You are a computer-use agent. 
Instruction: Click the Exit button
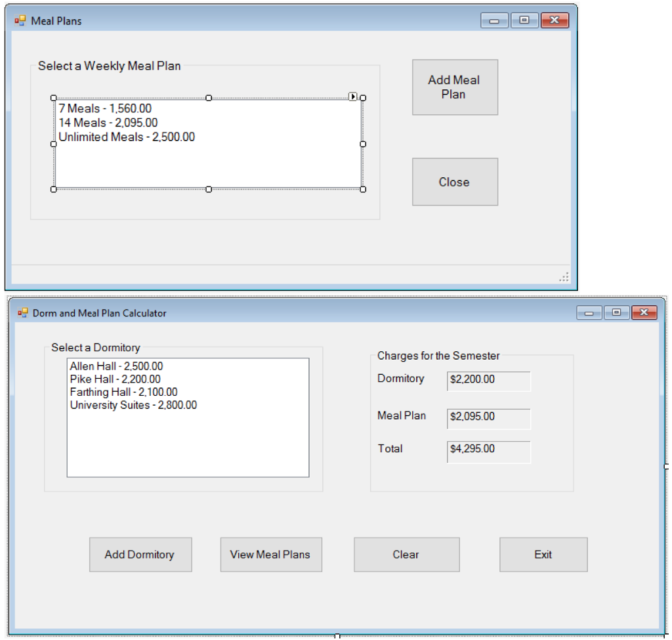click(x=543, y=554)
